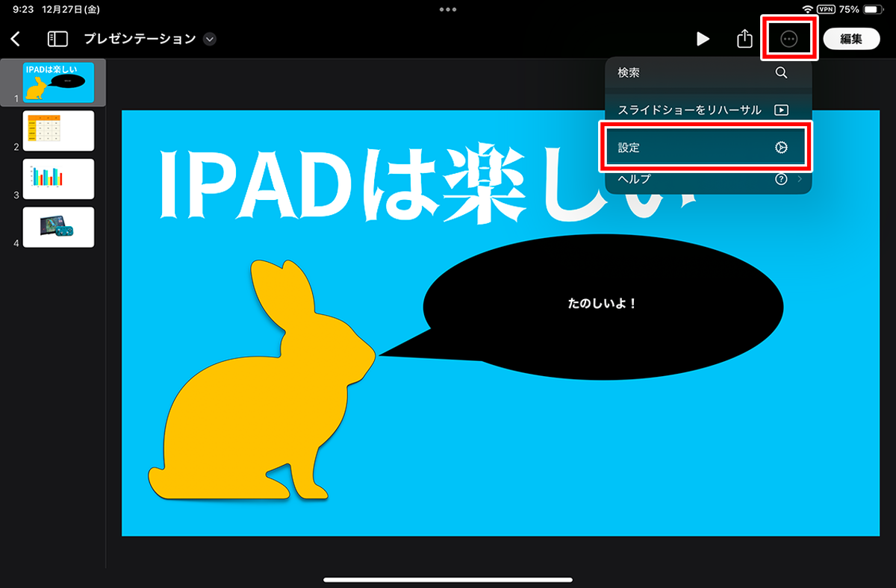Tap the Wi-Fi icon in status bar

807,9
